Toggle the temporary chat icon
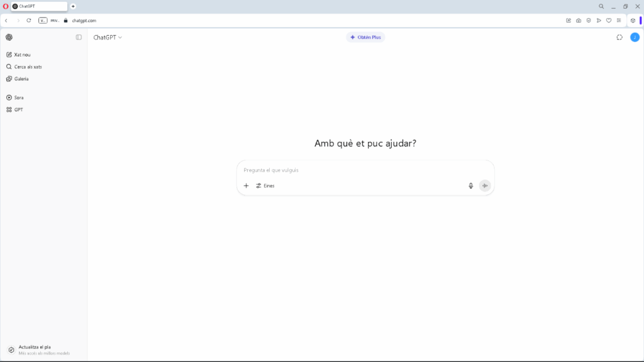 coord(619,37)
